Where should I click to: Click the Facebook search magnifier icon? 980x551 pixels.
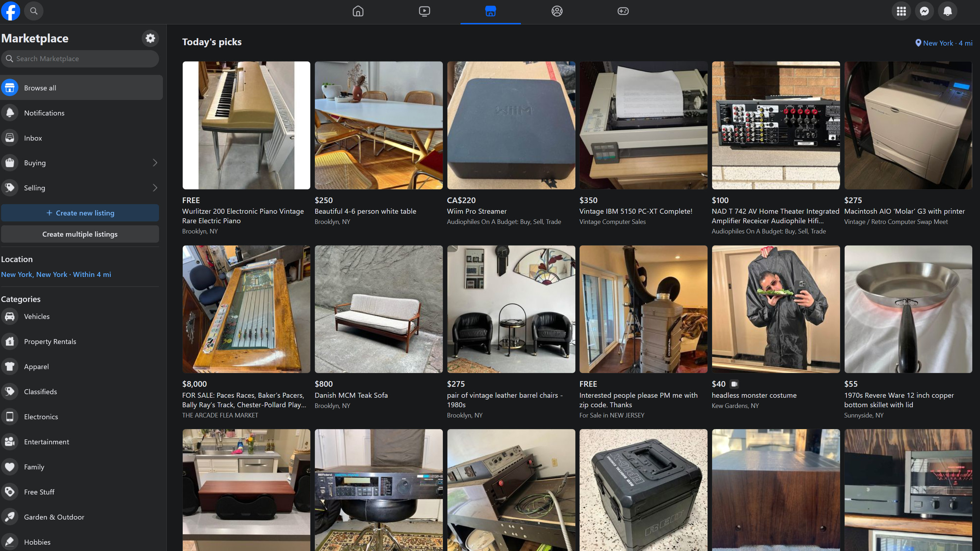pos(34,11)
